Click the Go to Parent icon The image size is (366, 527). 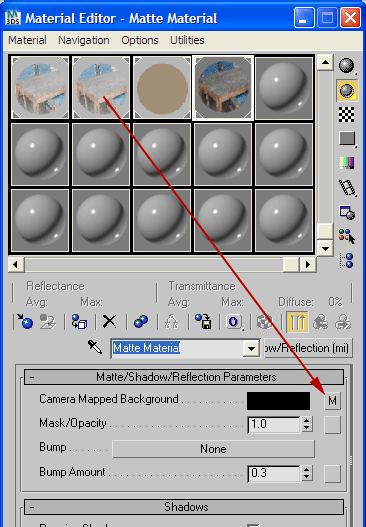pyautogui.click(x=320, y=322)
